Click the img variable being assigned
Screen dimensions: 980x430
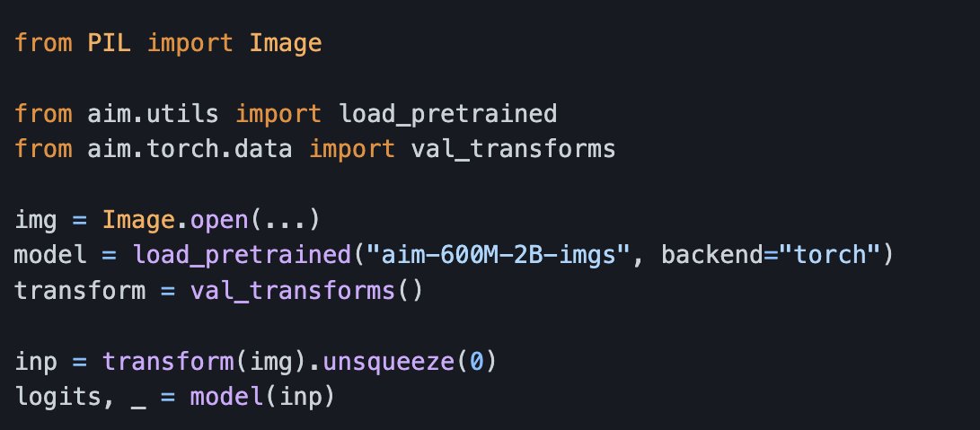tap(36, 220)
